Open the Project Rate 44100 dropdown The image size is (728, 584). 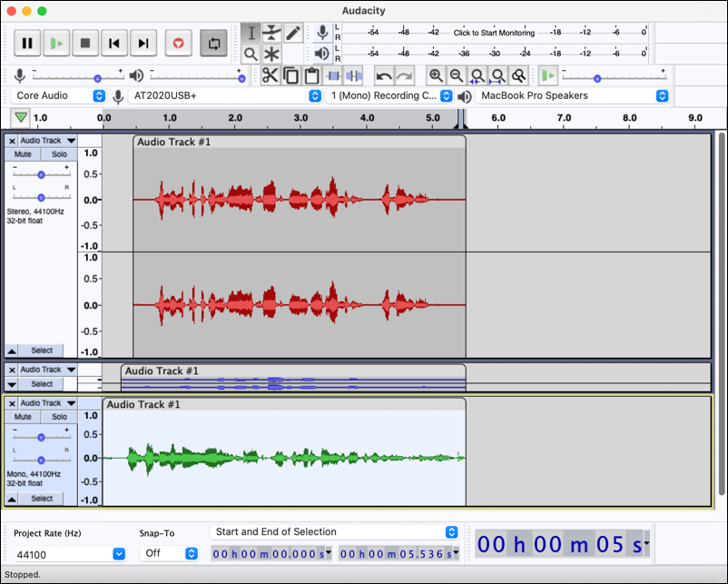pyautogui.click(x=70, y=554)
